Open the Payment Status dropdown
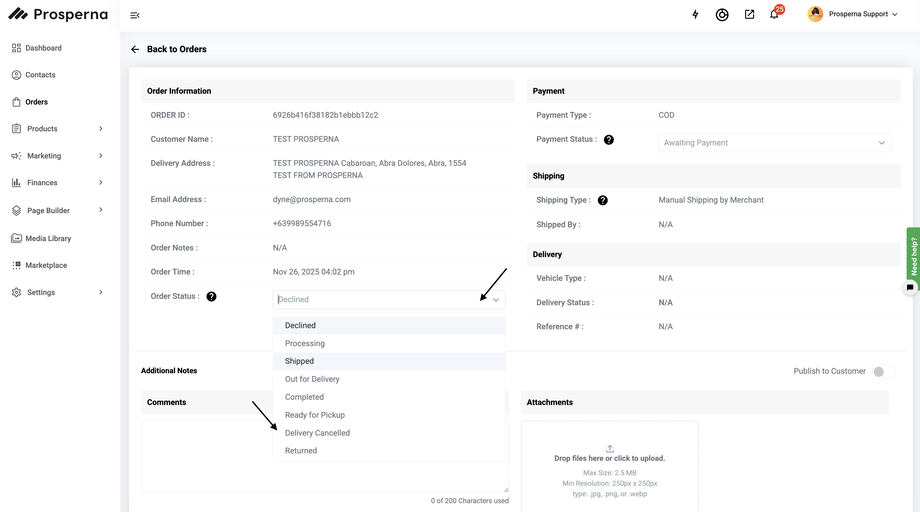The width and height of the screenshot is (920, 512). [776, 143]
